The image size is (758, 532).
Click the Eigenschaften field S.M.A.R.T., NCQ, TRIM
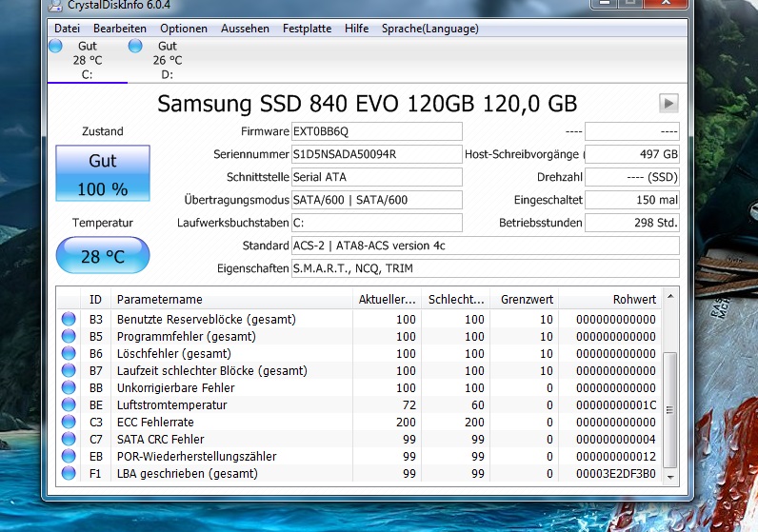click(486, 268)
